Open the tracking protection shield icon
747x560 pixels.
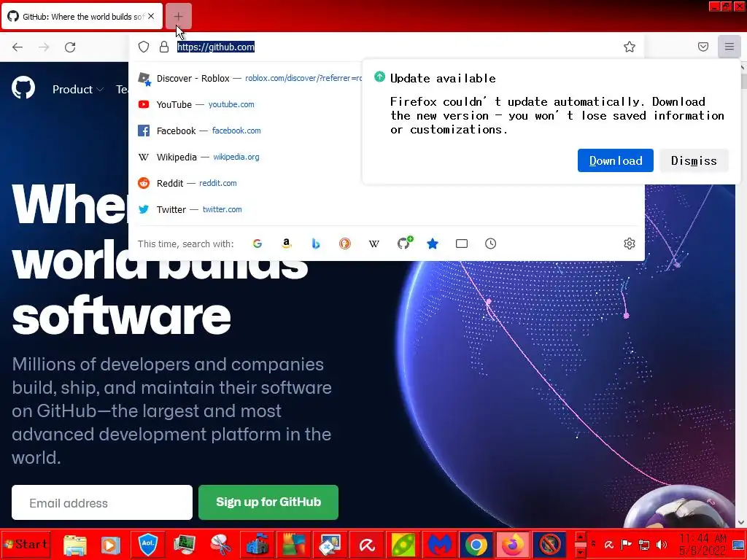pos(144,47)
